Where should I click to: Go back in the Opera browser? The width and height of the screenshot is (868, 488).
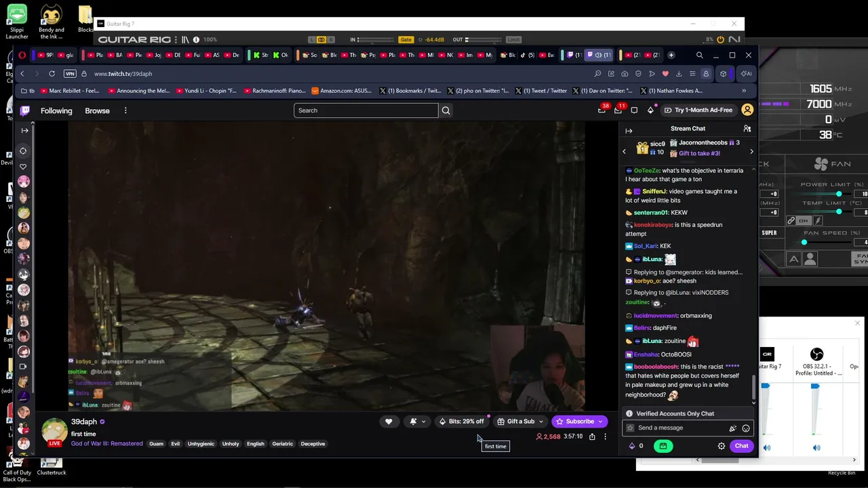(x=22, y=73)
